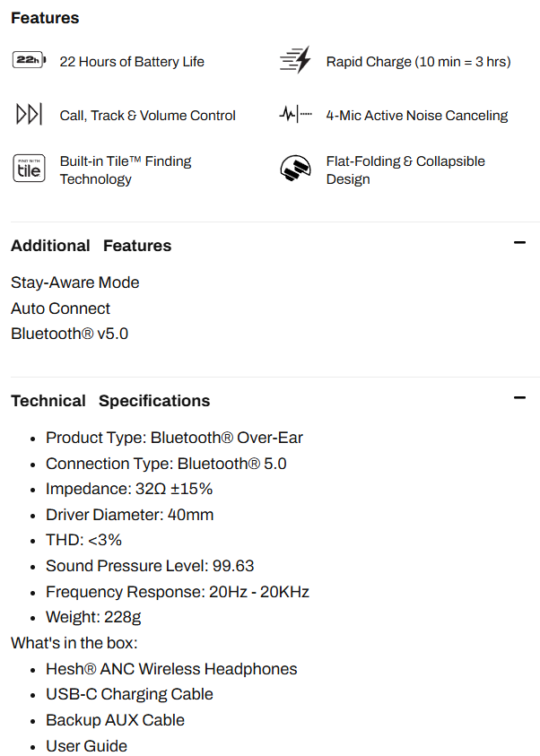Click the track skip control icon
The image size is (540, 756).
29,115
